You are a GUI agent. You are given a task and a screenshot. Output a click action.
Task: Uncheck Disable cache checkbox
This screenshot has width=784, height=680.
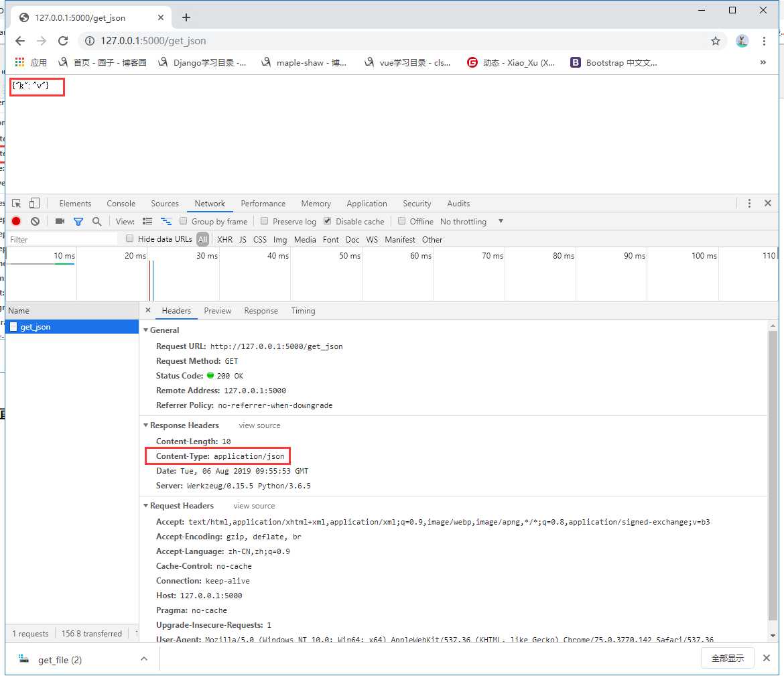click(x=328, y=221)
